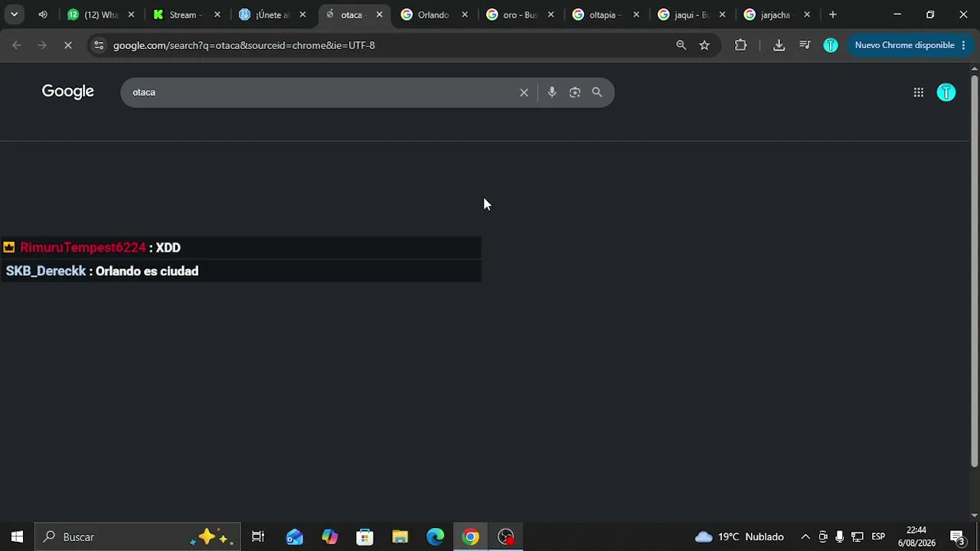Open the Google account avatar

(946, 93)
